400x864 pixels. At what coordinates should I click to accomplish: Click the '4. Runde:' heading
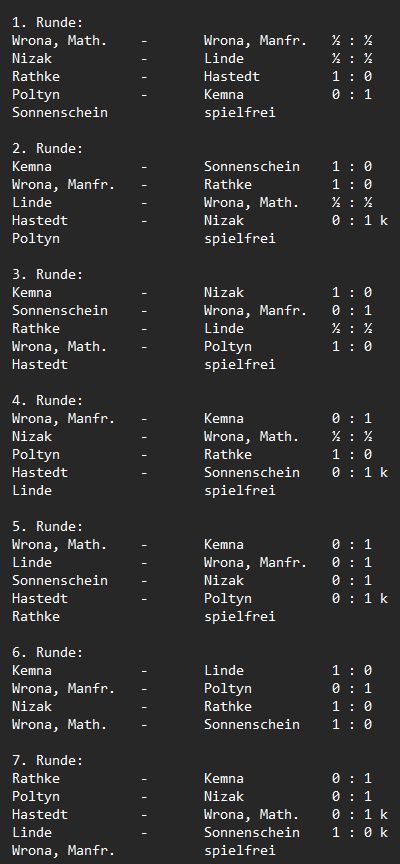pyautogui.click(x=47, y=401)
